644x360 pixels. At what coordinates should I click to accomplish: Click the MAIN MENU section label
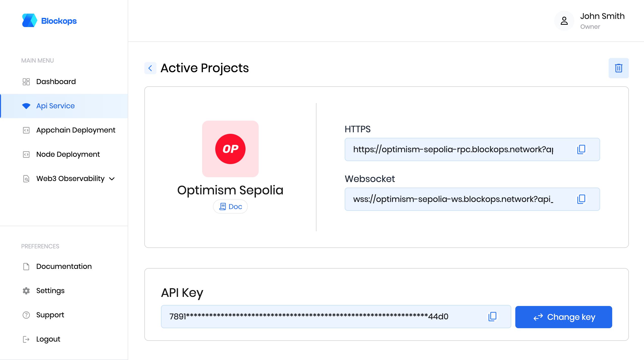37,61
